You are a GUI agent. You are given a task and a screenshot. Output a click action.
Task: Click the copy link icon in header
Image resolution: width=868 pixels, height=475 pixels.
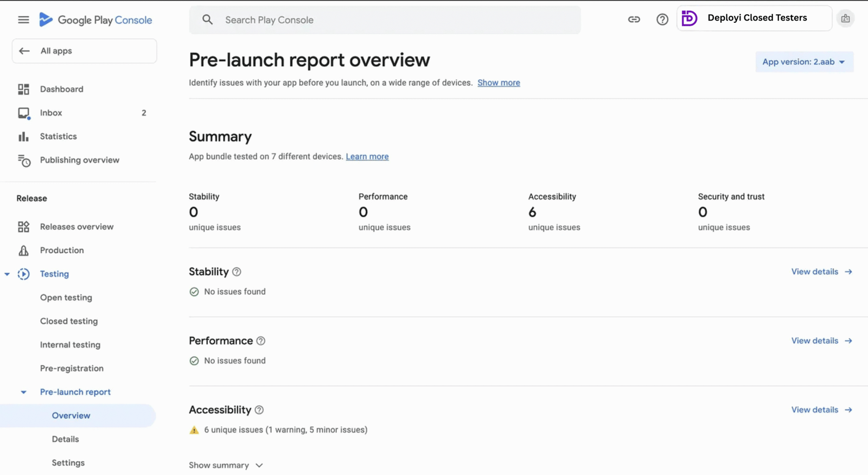point(634,20)
